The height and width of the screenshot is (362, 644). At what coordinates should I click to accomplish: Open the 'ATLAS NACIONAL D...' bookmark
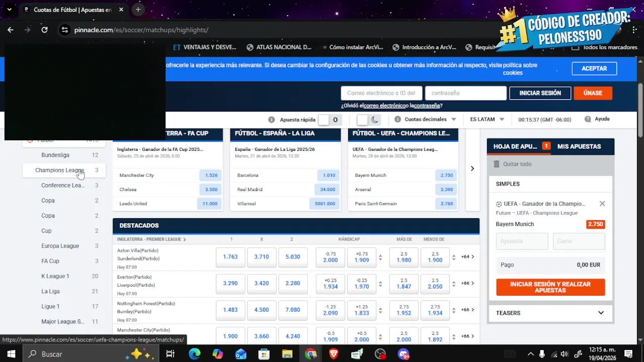pos(279,47)
